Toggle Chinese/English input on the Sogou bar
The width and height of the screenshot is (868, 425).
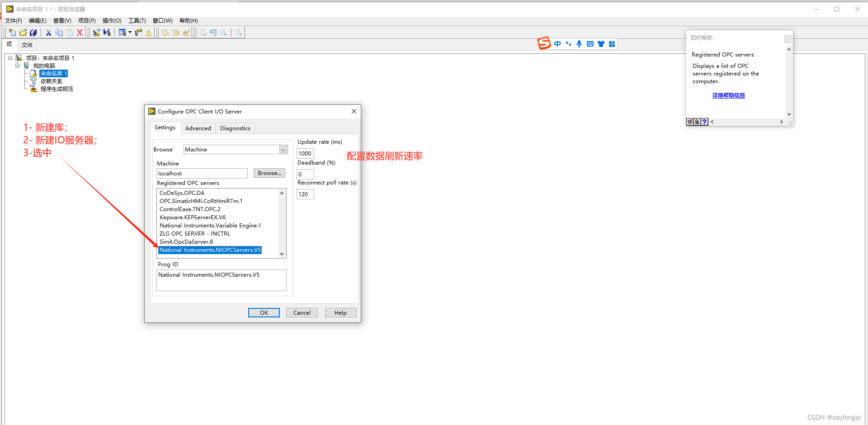557,43
